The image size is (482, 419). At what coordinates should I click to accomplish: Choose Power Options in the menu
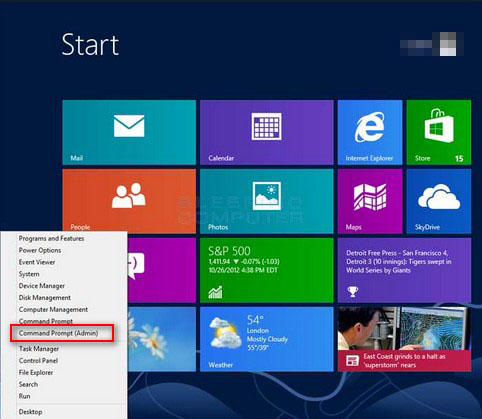pos(40,250)
